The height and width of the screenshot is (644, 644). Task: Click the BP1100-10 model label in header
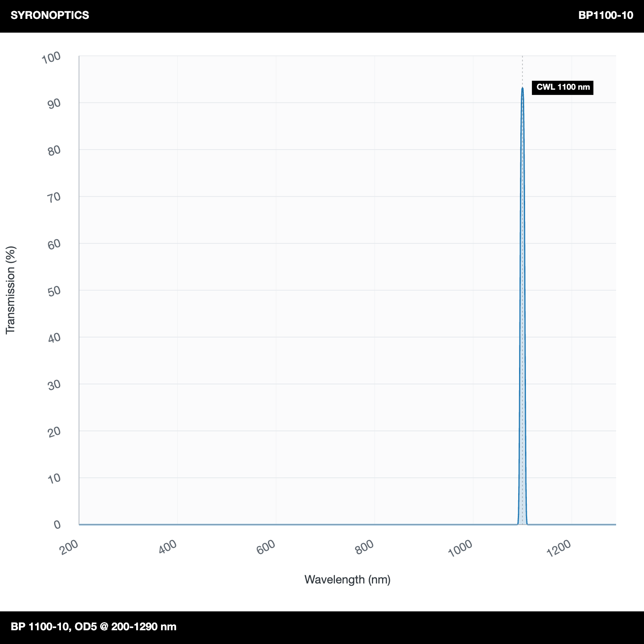tap(605, 15)
